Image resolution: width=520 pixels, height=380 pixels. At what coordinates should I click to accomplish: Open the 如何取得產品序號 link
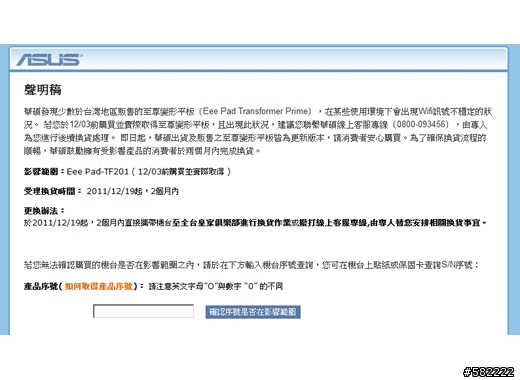pyautogui.click(x=99, y=286)
